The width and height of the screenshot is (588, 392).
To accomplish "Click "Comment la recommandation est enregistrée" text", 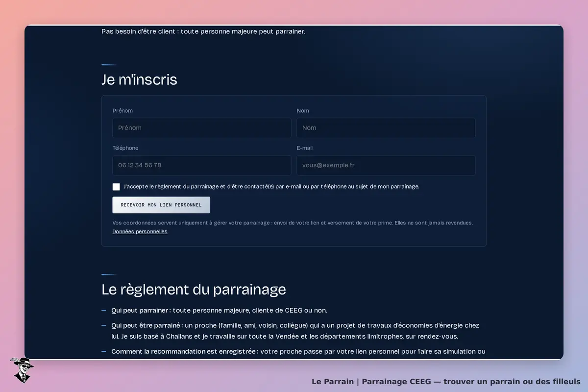I will 185,351.
